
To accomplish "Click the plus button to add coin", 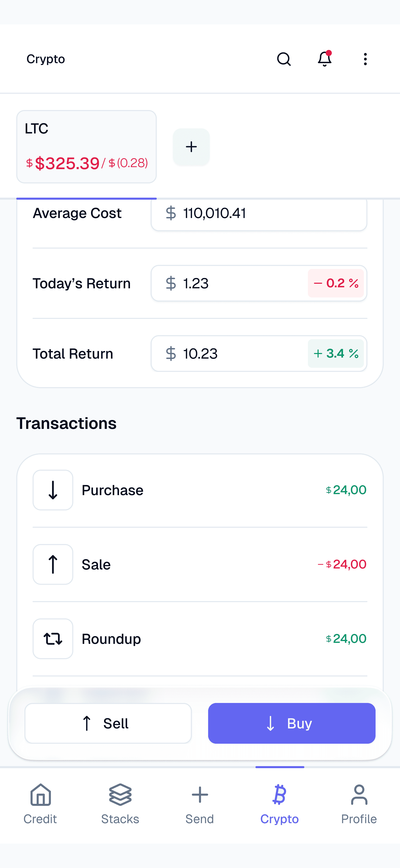I will click(x=191, y=147).
